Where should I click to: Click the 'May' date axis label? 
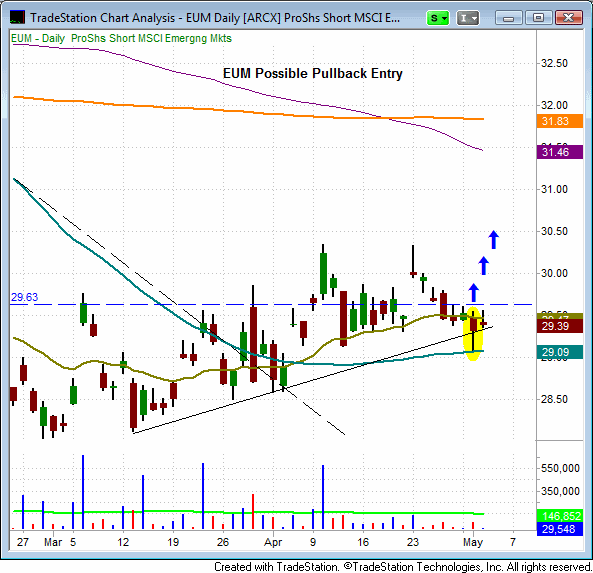(x=473, y=542)
